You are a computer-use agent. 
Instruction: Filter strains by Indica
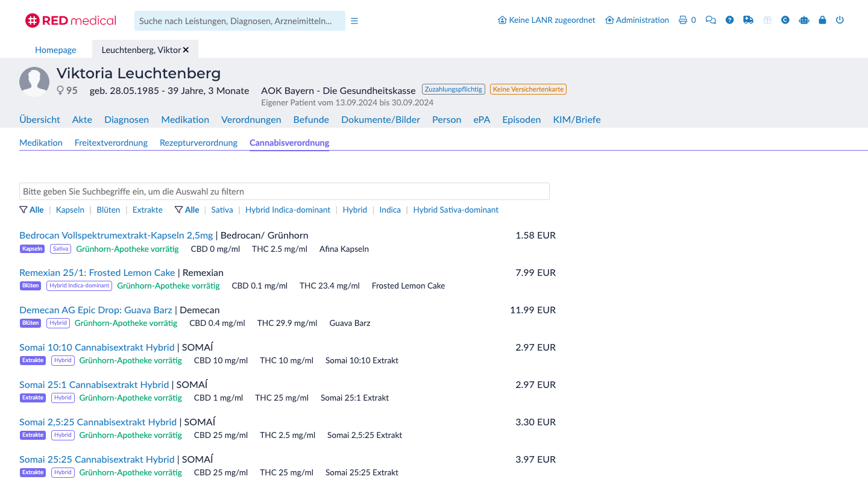(390, 210)
